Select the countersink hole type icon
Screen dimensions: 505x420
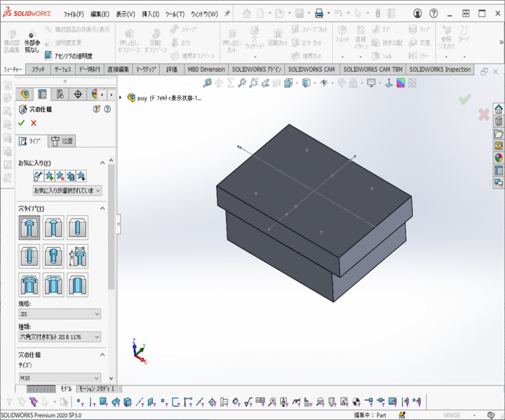coord(53,227)
